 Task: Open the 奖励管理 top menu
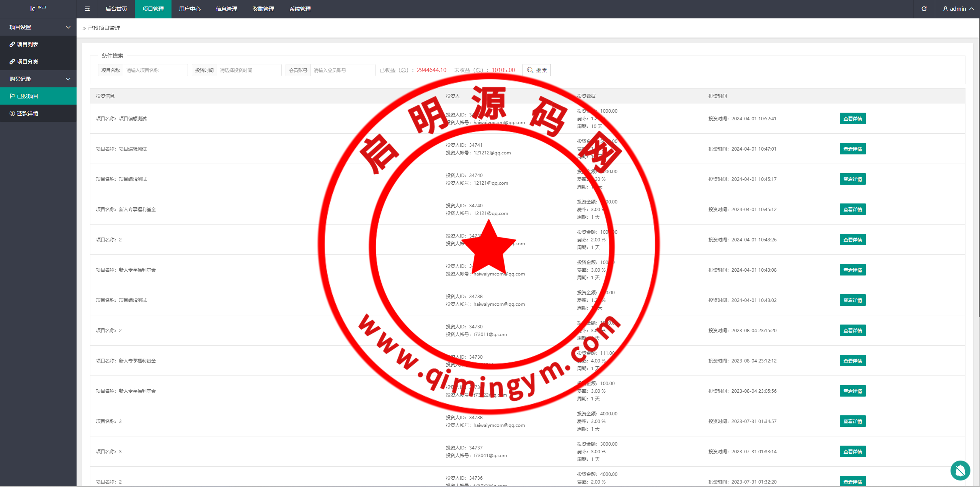[263, 9]
